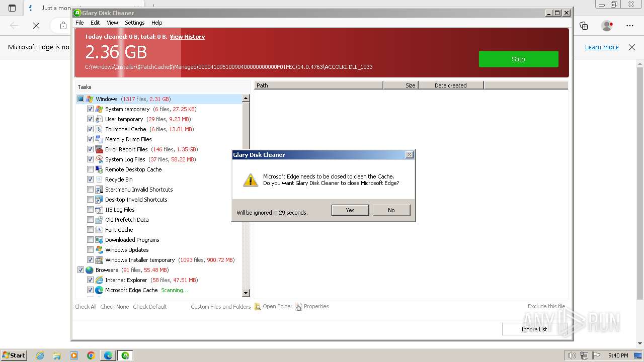Click the Remote Desktop Cache icon
Image resolution: width=644 pixels, height=362 pixels.
pyautogui.click(x=99, y=169)
